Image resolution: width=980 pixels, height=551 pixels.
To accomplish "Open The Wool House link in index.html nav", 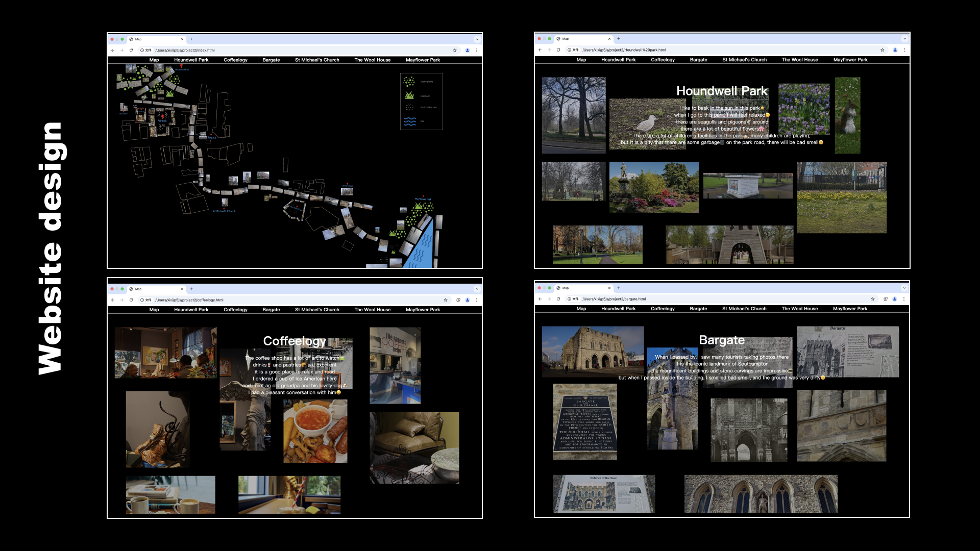I will [x=373, y=60].
